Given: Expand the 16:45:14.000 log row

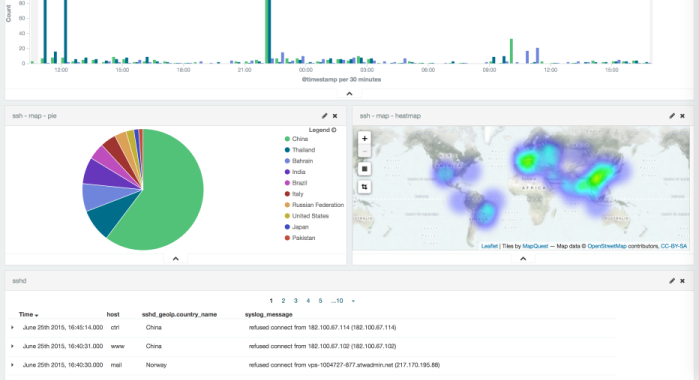Looking at the screenshot, I should [x=12, y=327].
